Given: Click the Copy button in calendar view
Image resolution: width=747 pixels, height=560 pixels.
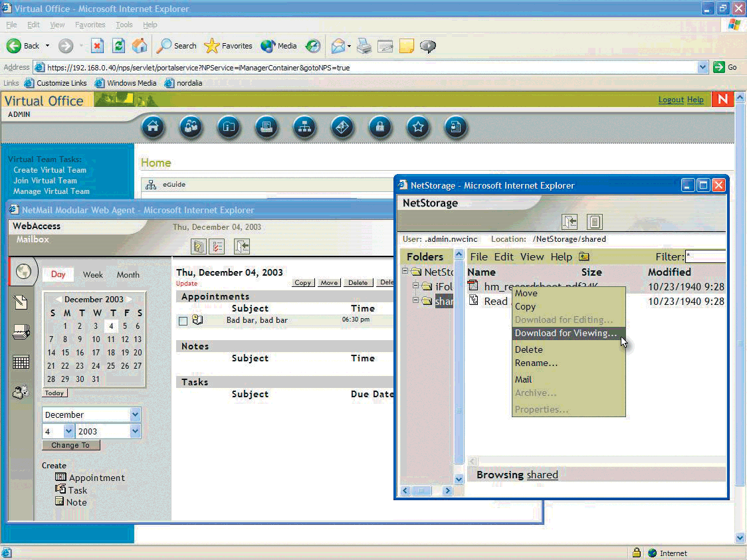Looking at the screenshot, I should (302, 282).
